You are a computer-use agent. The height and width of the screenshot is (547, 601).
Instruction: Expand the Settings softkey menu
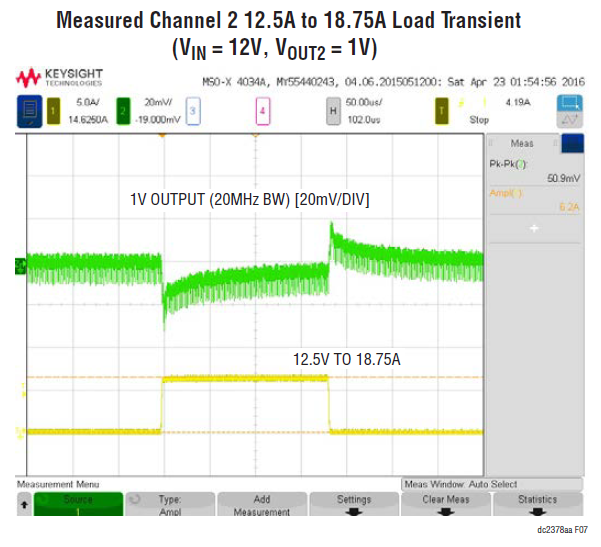point(353,505)
